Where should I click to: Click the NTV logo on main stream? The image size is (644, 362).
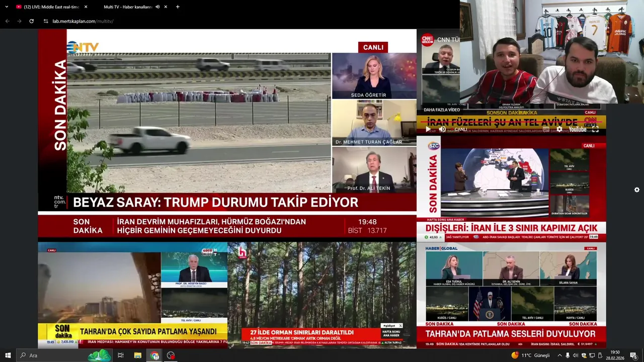(83, 47)
